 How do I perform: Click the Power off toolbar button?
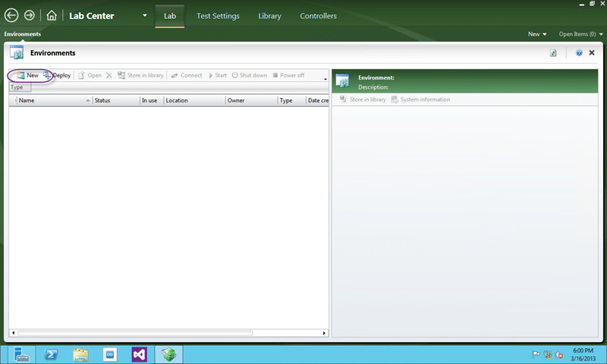pyautogui.click(x=288, y=75)
